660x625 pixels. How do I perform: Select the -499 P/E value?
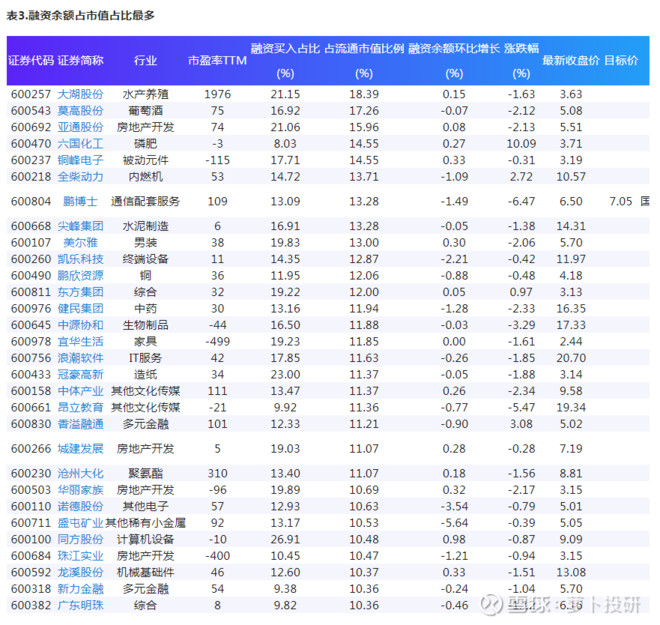pyautogui.click(x=217, y=341)
